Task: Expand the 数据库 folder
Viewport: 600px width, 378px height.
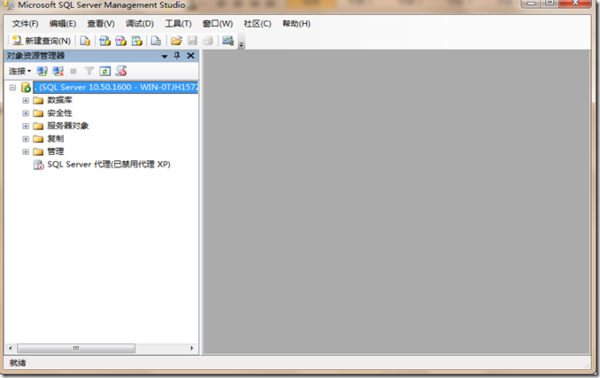Action: click(x=25, y=101)
